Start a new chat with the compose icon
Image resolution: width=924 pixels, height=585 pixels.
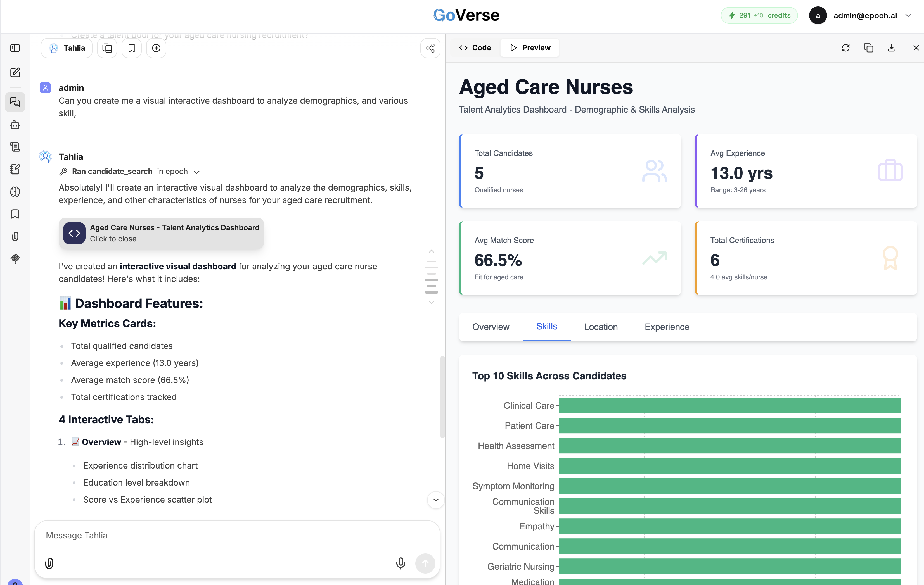click(x=15, y=73)
